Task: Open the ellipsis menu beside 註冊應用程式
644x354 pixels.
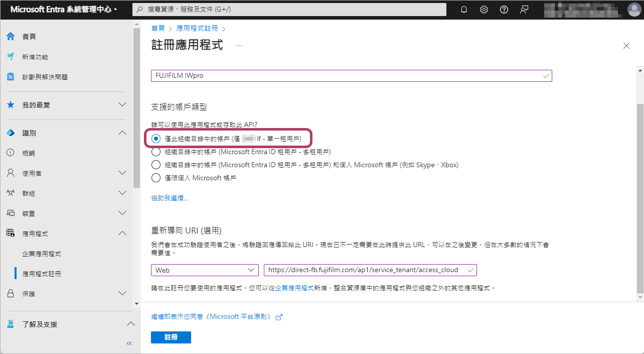Action: [239, 45]
